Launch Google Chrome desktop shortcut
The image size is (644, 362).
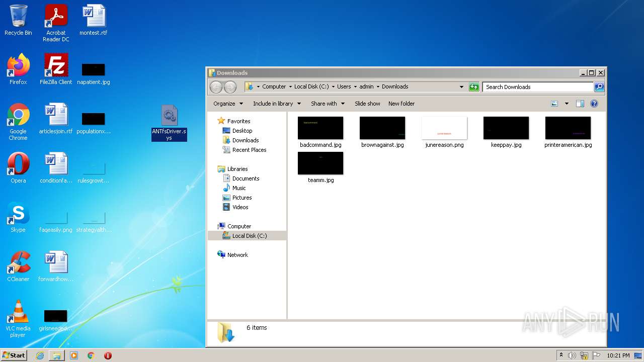click(x=18, y=122)
